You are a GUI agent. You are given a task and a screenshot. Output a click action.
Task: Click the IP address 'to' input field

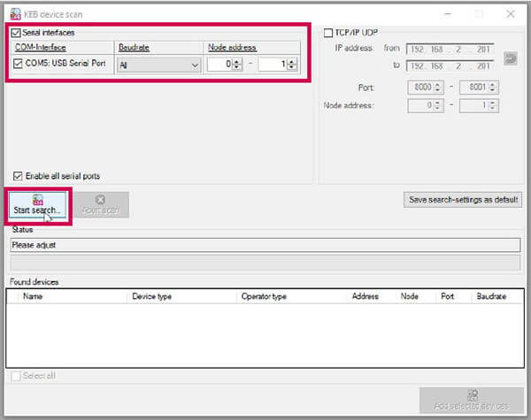tap(450, 65)
